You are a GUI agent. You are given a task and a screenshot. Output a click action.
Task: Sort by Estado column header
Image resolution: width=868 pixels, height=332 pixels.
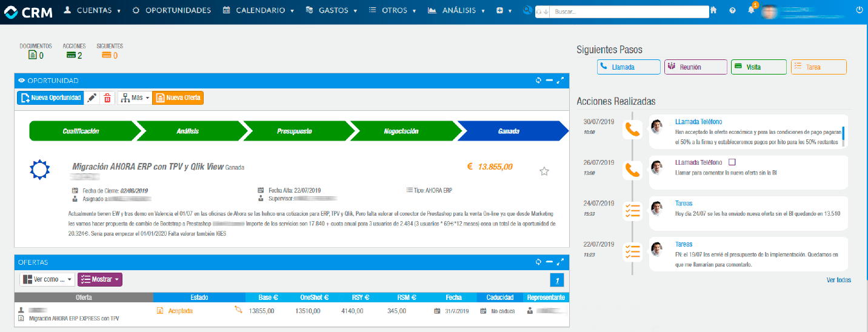(x=199, y=297)
